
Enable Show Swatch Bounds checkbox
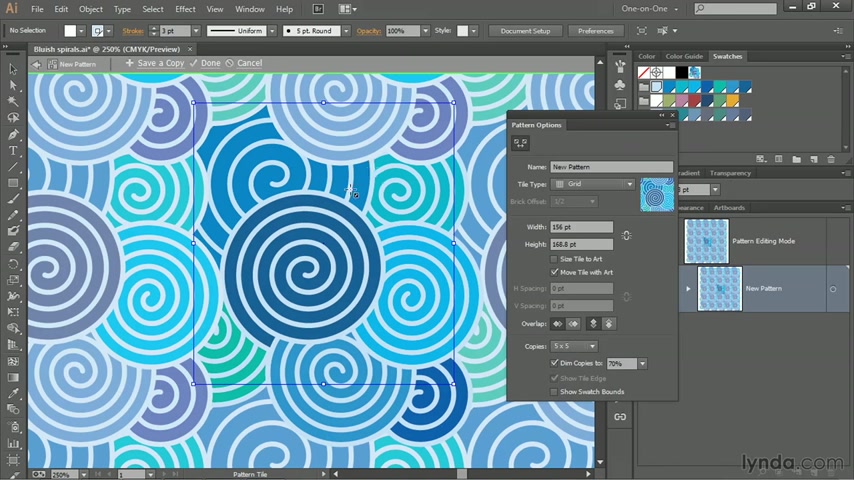coord(554,392)
